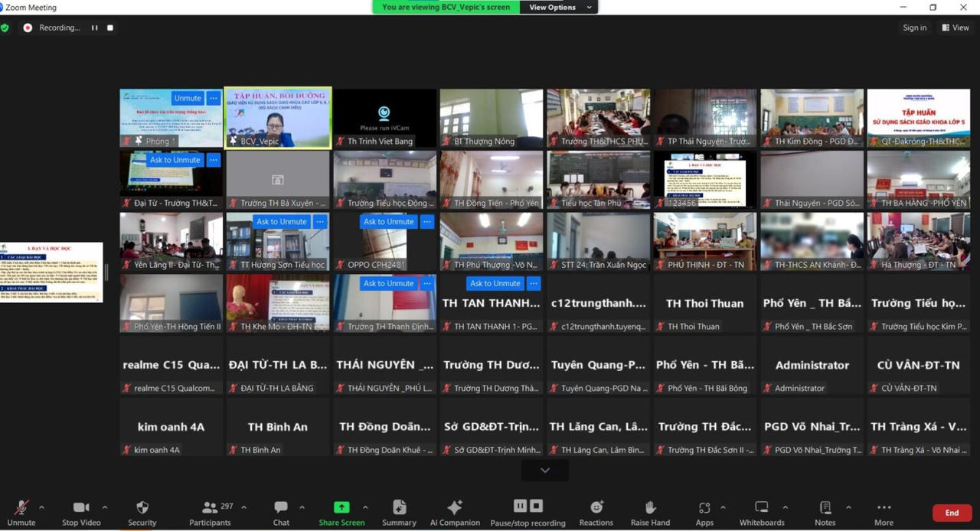The image size is (980, 531).
Task: Expand the View Options dropdown
Action: pos(558,7)
